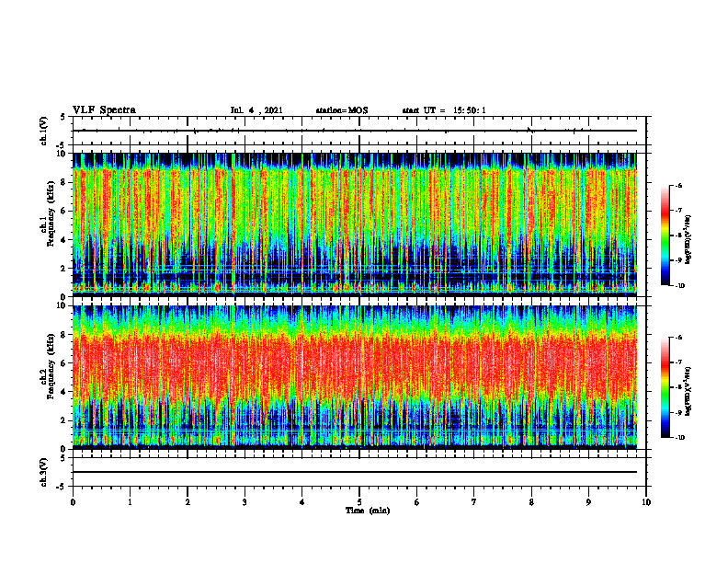Click the ch.1 voltage waveform trace
Image resolution: width=728 pixels, height=563 pixels.
tap(355, 131)
